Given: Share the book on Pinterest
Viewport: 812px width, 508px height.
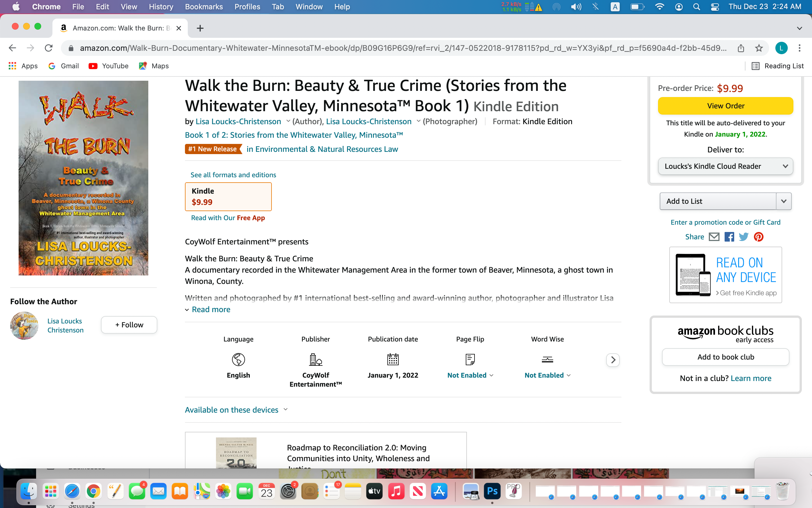Looking at the screenshot, I should click(759, 237).
